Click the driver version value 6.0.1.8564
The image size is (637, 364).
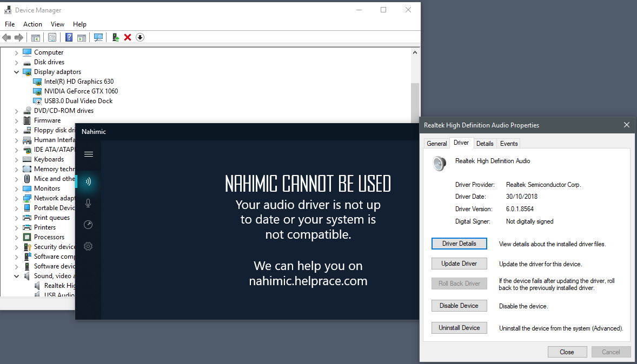tap(520, 209)
